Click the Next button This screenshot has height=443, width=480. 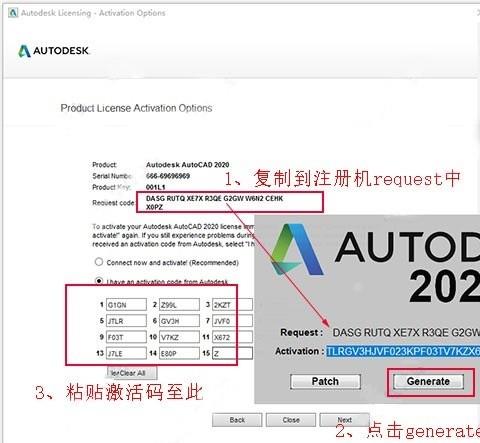pos(344,420)
